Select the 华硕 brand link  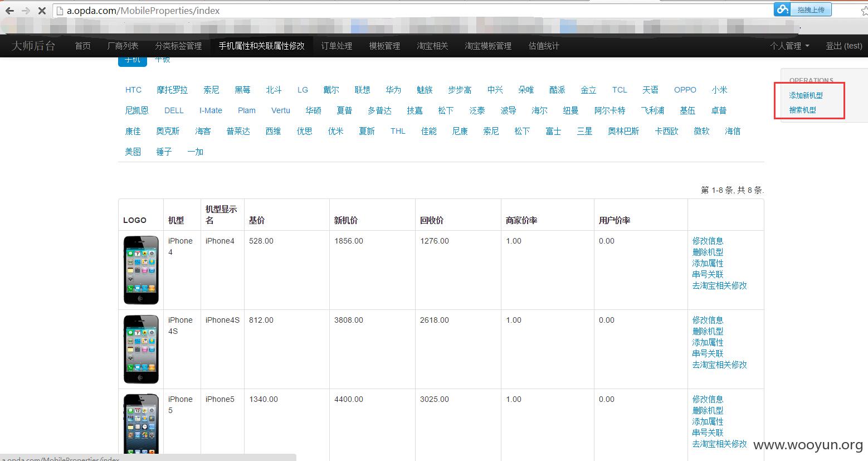coord(313,110)
